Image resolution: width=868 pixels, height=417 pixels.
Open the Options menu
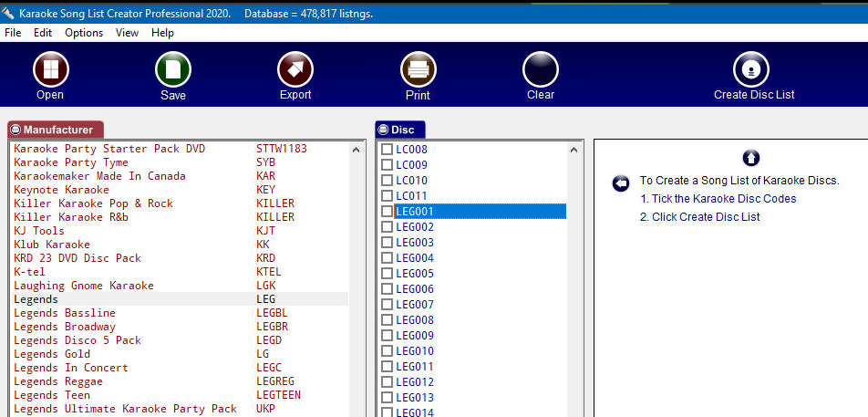[x=84, y=33]
